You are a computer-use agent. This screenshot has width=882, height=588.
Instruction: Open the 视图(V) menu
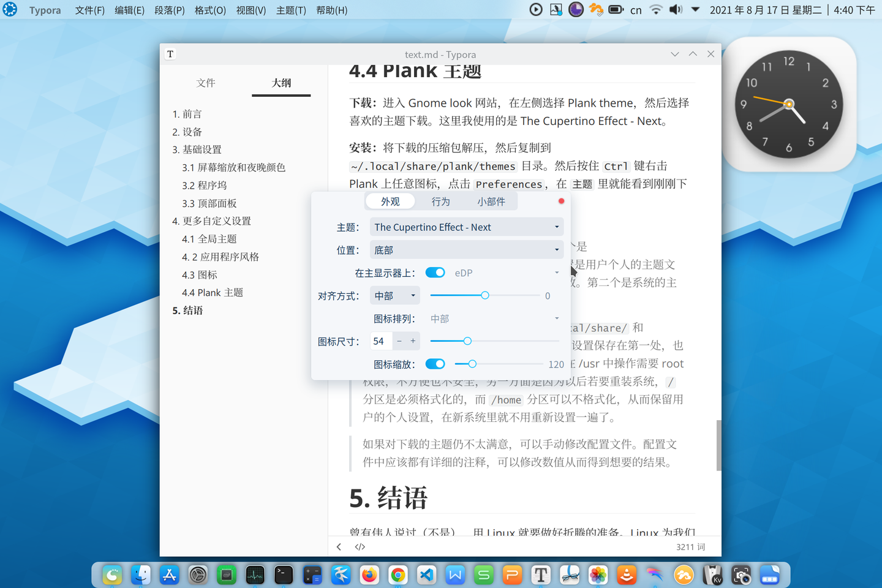pos(251,10)
